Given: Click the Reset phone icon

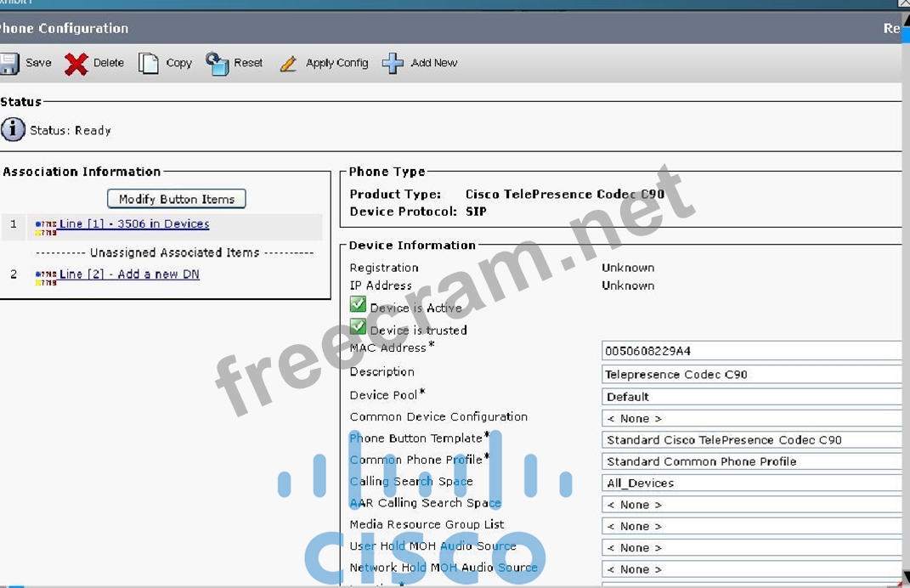Looking at the screenshot, I should click(x=218, y=64).
